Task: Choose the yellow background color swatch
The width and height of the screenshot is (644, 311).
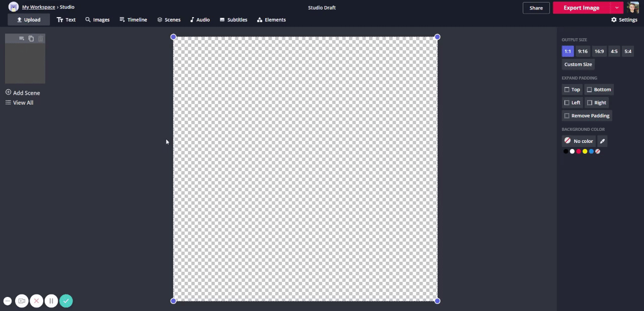Action: point(585,151)
